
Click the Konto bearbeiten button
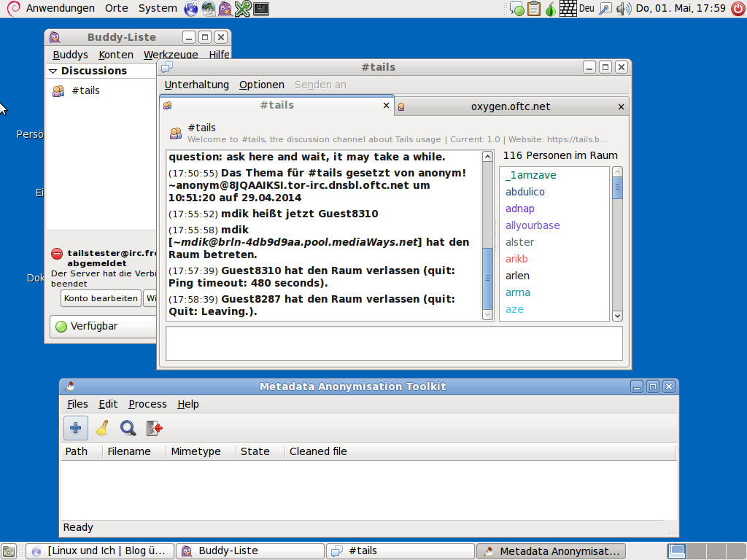click(101, 298)
